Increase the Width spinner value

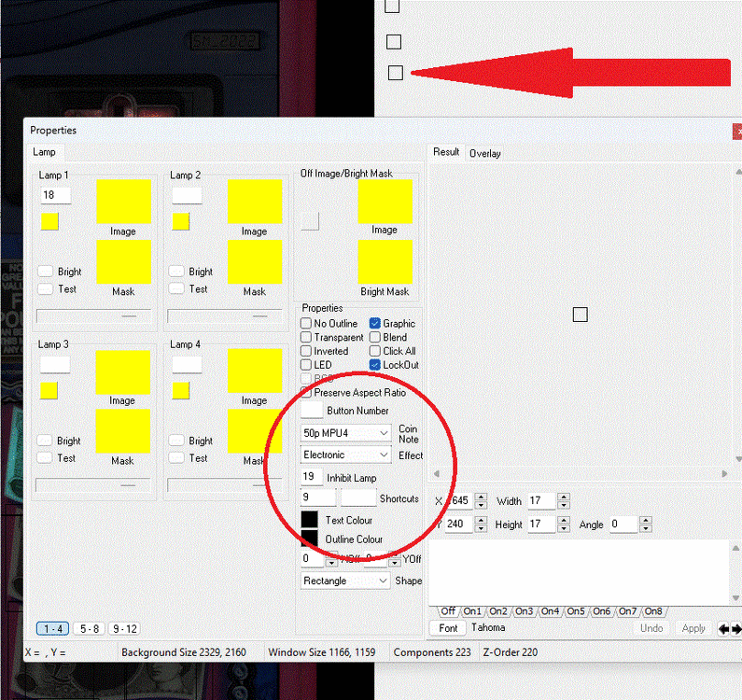click(x=563, y=497)
